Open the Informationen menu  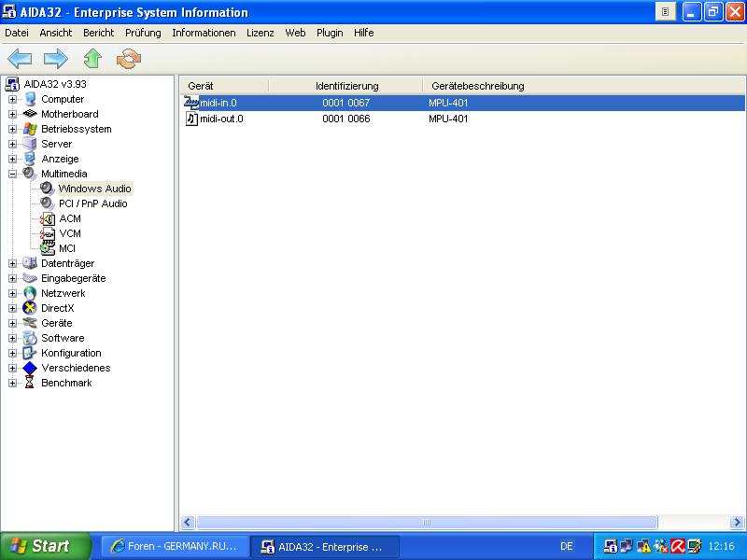point(204,33)
